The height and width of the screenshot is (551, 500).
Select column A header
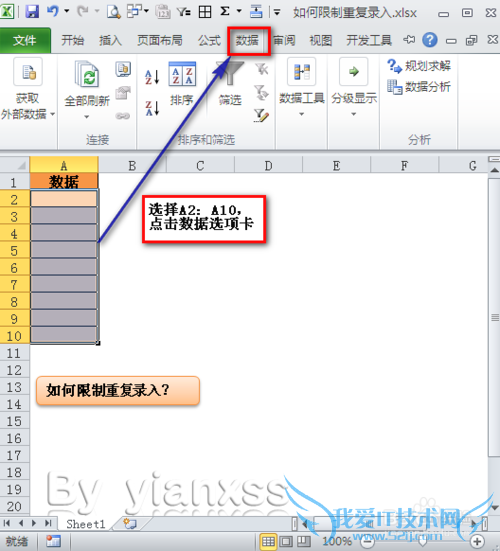tap(64, 164)
